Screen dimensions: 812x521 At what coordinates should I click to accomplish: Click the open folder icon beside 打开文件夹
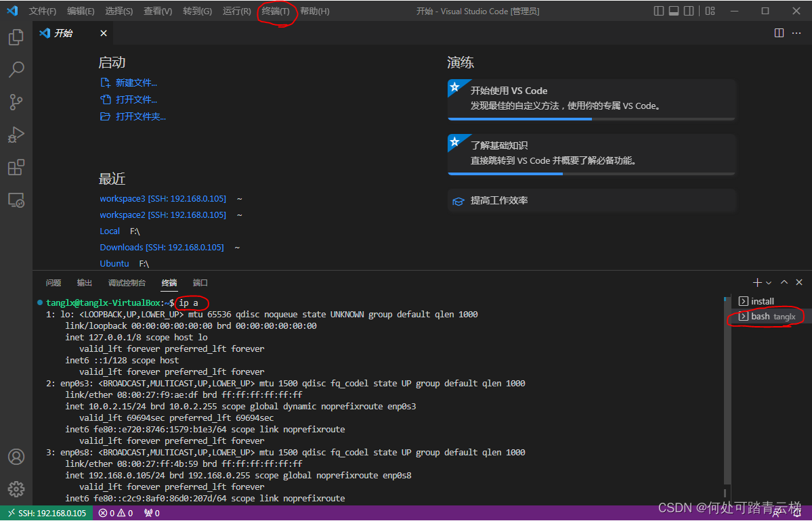pyautogui.click(x=105, y=116)
